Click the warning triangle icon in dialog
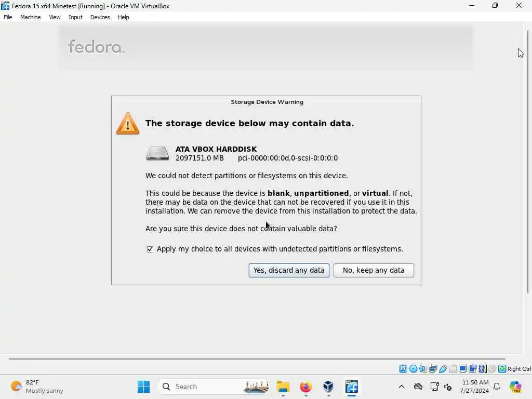The height and width of the screenshot is (399, 532). (x=128, y=124)
